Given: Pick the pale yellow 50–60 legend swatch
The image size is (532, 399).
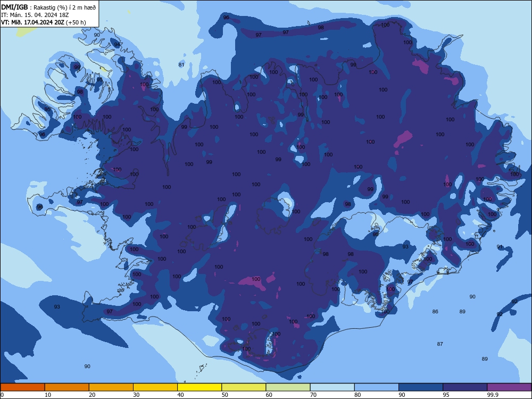Looking at the screenshot, I should (244, 387).
